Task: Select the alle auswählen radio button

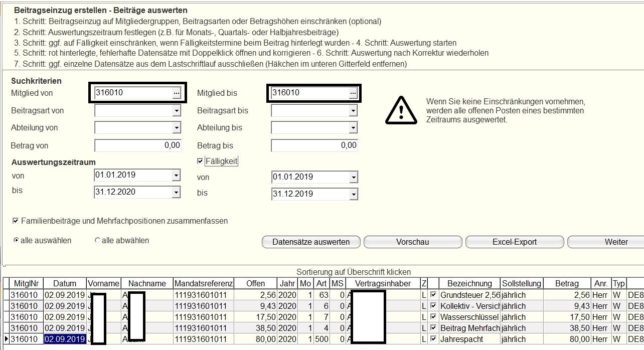Action: click(16, 241)
